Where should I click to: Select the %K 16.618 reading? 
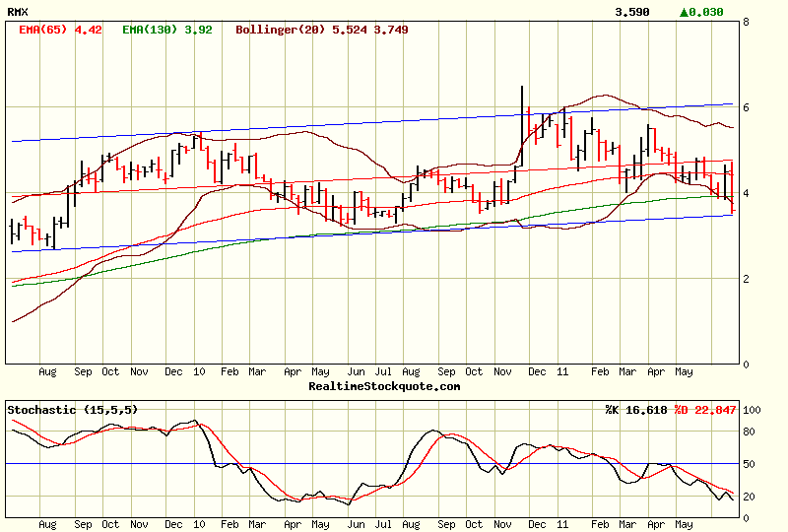pos(636,409)
